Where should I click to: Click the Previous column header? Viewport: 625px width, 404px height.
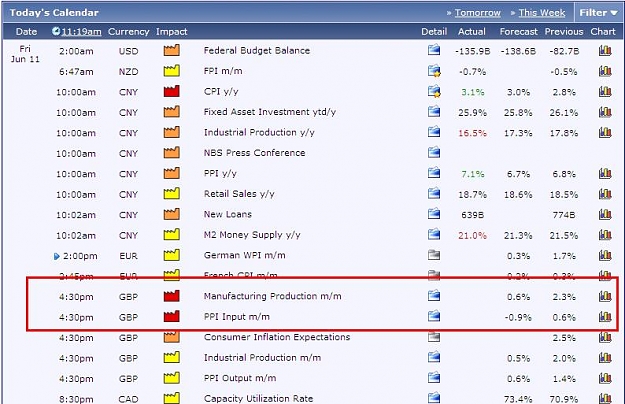[564, 31]
